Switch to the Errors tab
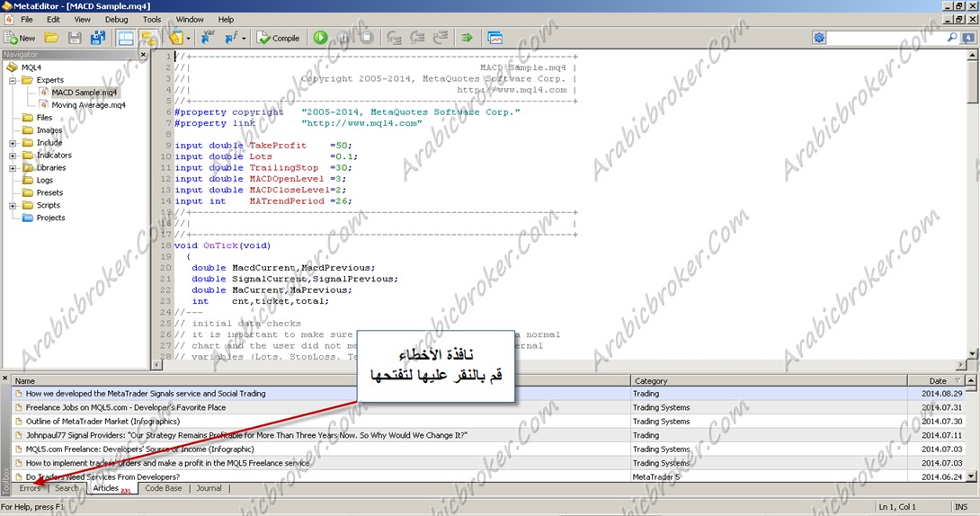The image size is (980, 516). click(x=30, y=488)
